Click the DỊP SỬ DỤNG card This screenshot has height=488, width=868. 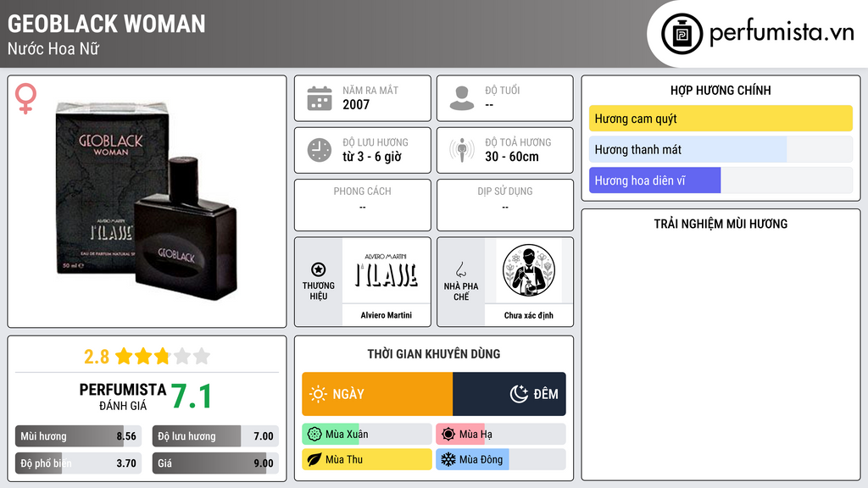[505, 205]
